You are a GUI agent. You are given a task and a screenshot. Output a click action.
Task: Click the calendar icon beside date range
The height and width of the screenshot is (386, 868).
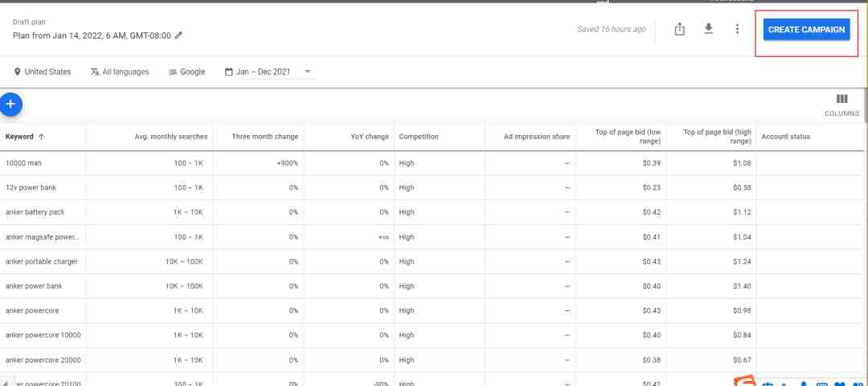coord(228,72)
